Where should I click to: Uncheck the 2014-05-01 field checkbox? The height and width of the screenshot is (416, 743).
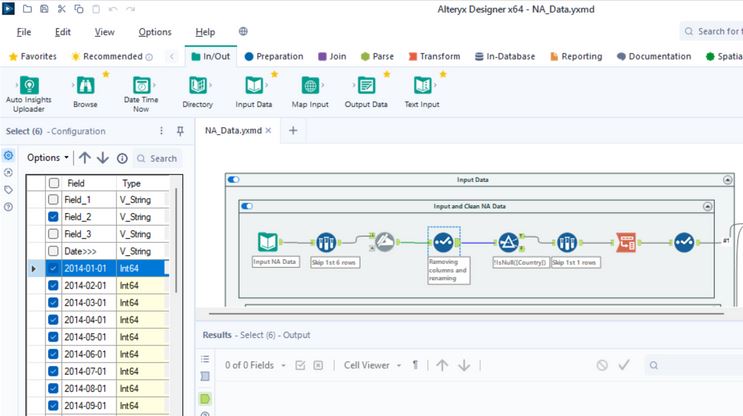54,336
